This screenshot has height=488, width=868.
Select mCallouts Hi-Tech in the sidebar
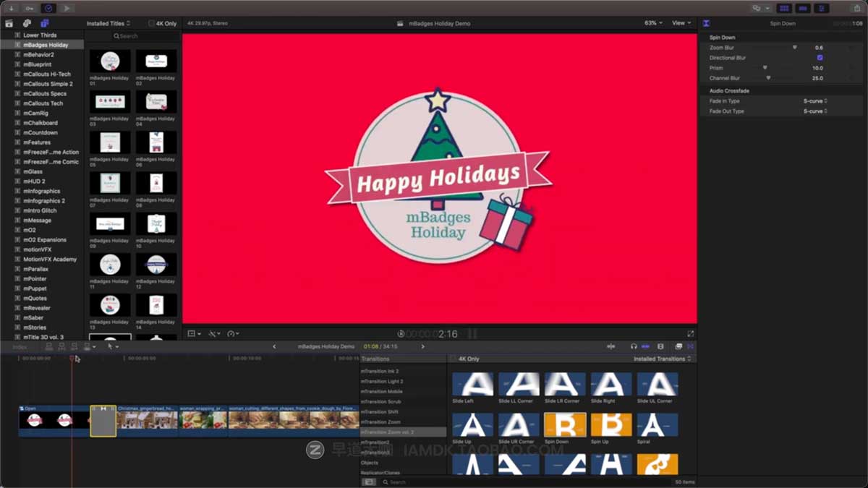click(47, 74)
